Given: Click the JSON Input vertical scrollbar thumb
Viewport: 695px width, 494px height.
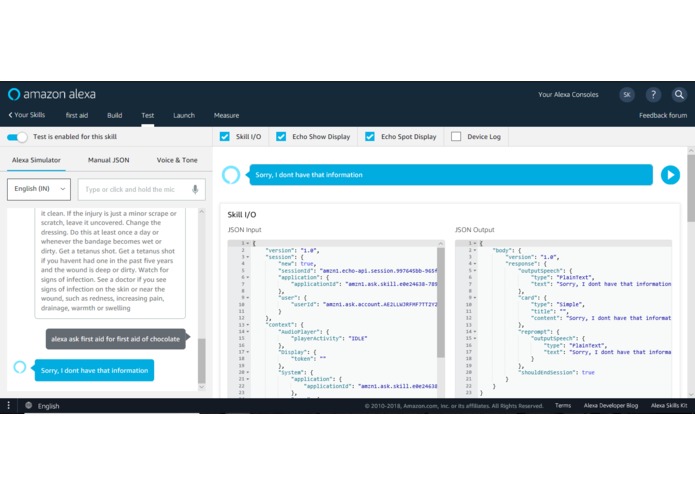Looking at the screenshot, I should 441,302.
